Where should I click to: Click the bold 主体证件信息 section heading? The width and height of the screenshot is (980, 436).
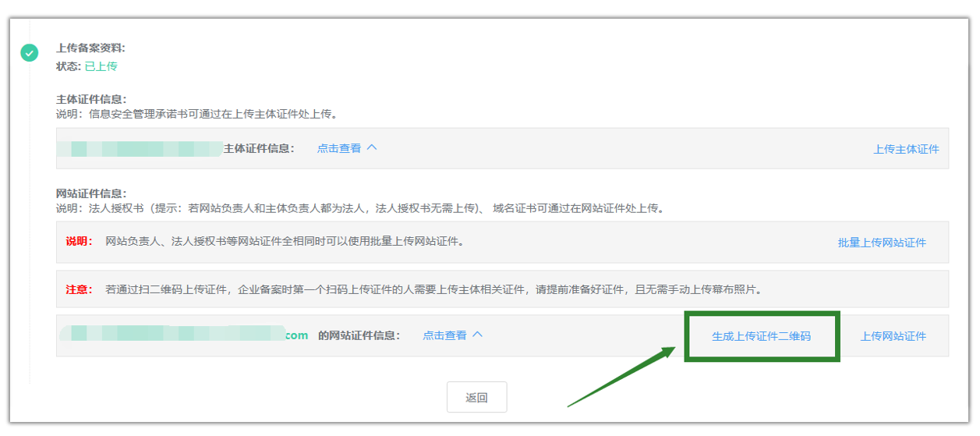[91, 99]
